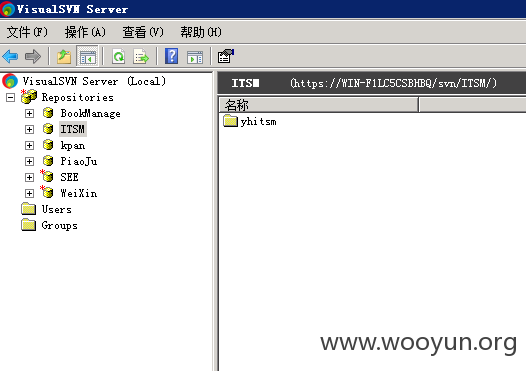
Task: Click the ITSM repository URL text
Action: coord(393,83)
